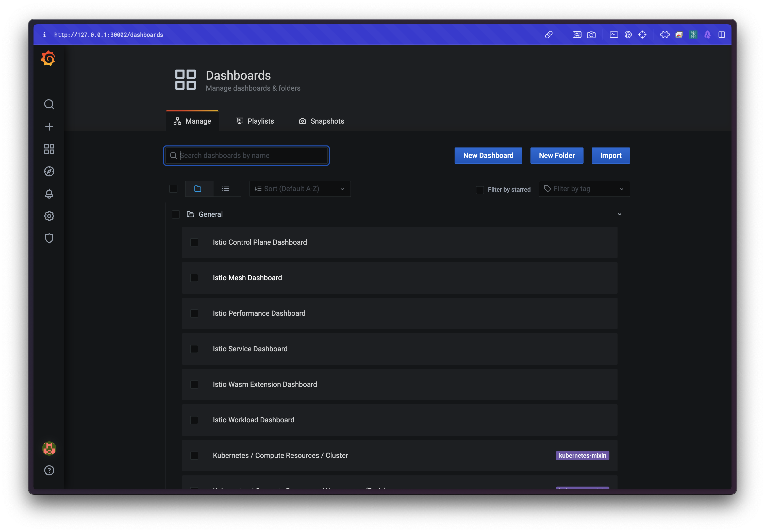Switch to the Manage tab
Viewport: 765px width, 532px height.
point(192,121)
